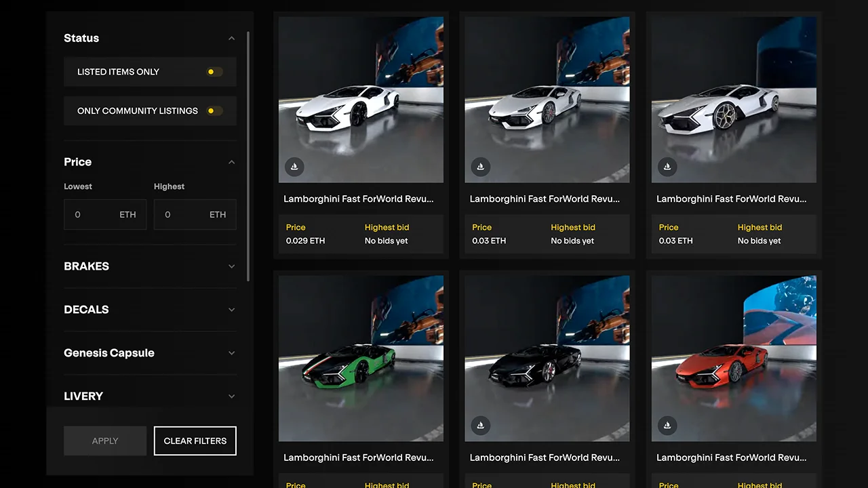Collapse the Price filter section
The image size is (868, 488).
coord(231,162)
